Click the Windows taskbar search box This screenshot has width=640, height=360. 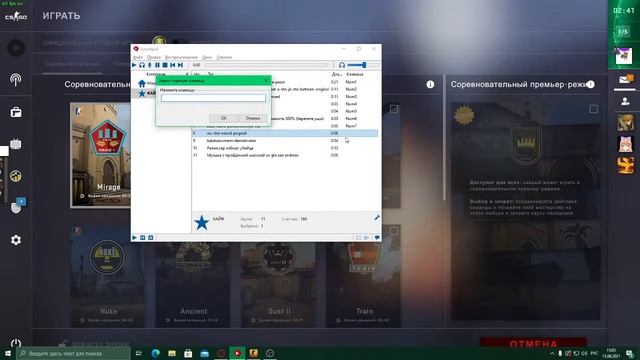73,353
